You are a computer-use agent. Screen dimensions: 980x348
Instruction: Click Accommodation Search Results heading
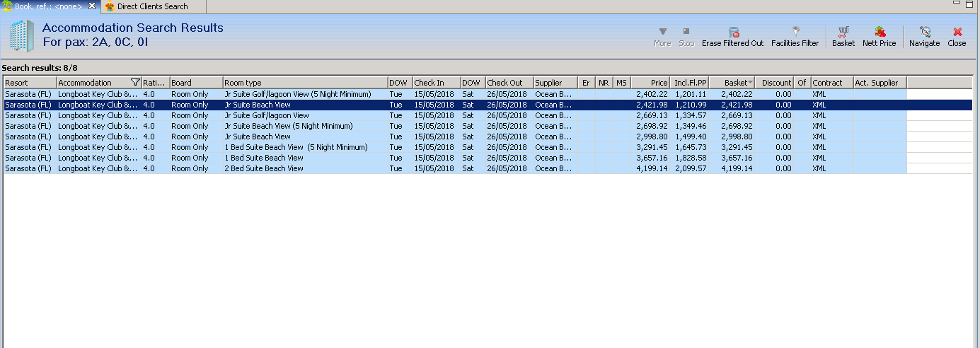(x=133, y=28)
